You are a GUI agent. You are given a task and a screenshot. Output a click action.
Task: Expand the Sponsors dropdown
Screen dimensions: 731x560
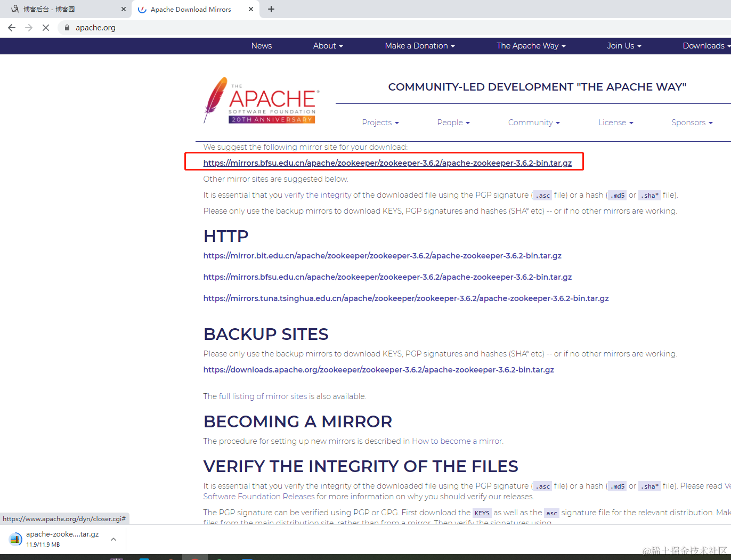click(x=692, y=123)
